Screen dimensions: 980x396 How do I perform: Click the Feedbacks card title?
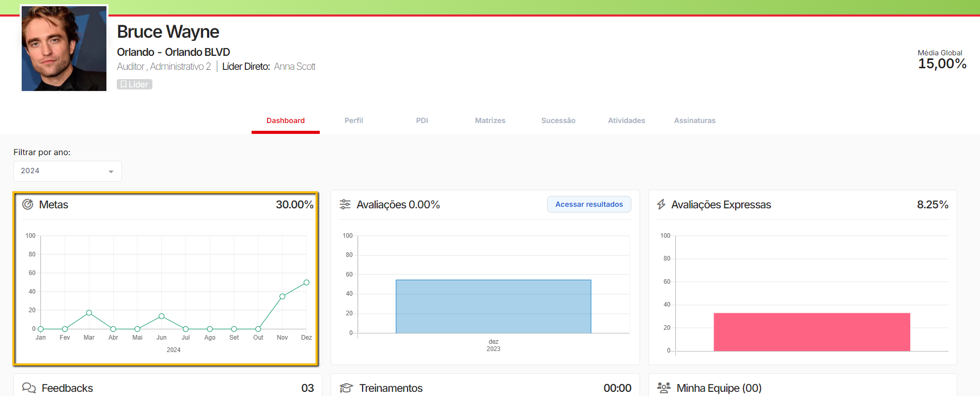67,388
